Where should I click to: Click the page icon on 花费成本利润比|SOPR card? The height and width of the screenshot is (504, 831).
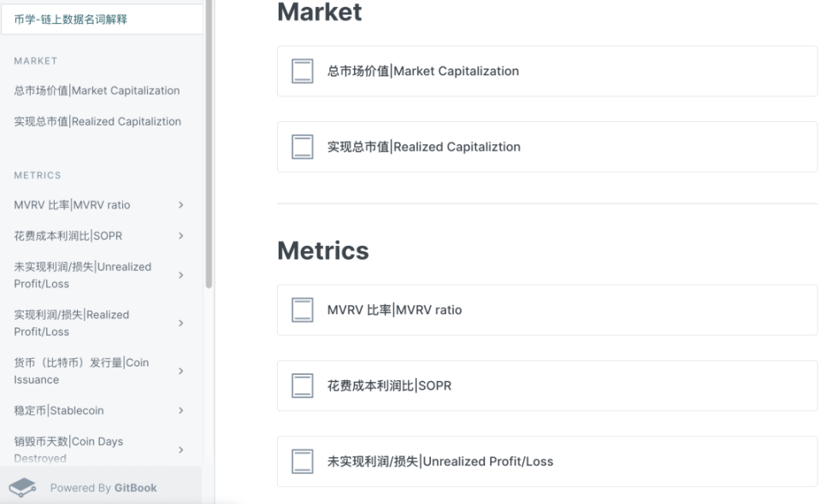pyautogui.click(x=303, y=385)
